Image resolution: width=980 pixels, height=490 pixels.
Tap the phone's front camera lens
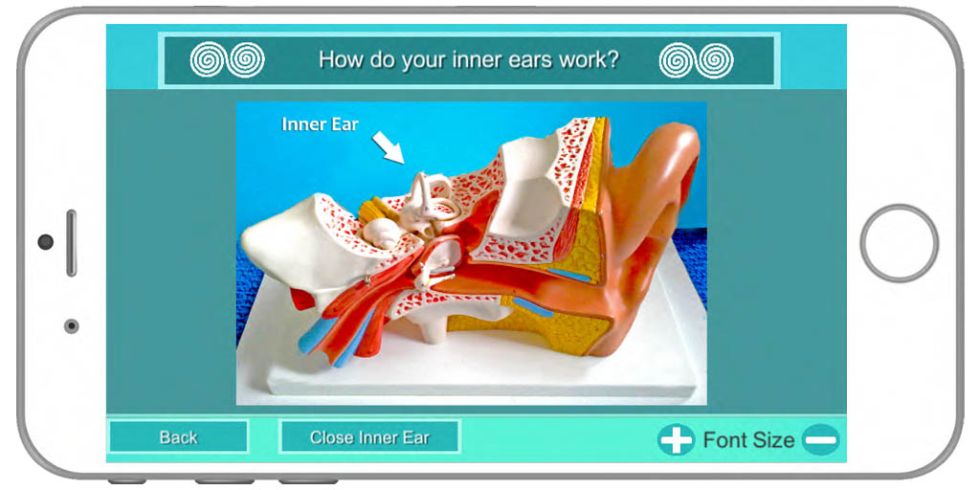coord(46,242)
